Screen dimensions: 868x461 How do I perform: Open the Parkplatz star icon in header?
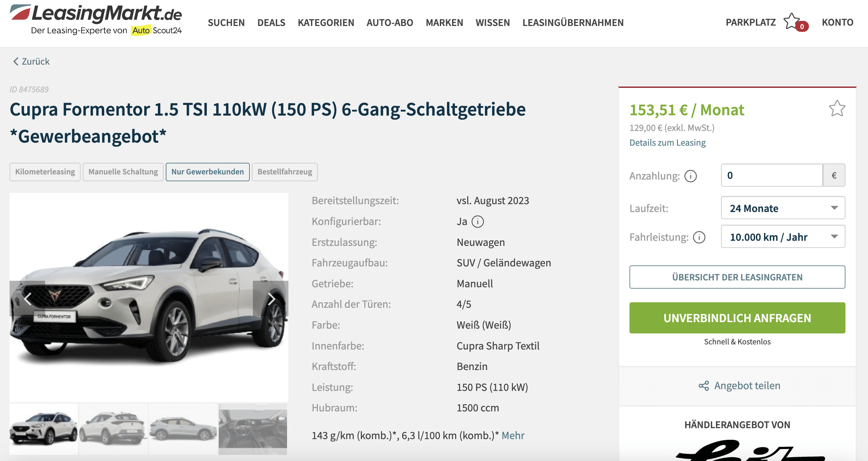pyautogui.click(x=792, y=22)
